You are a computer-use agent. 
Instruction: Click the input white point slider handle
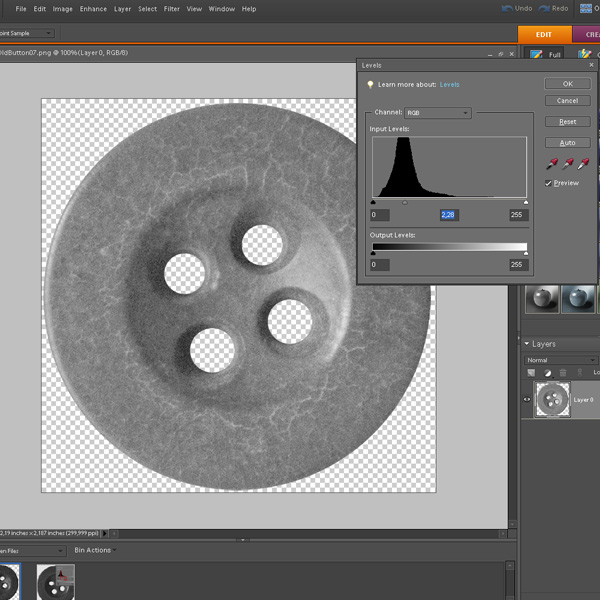pos(526,202)
